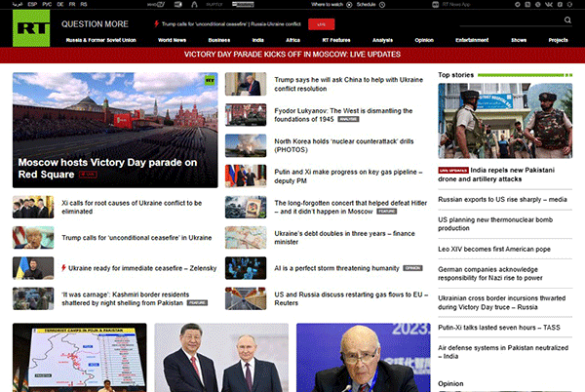This screenshot has height=392, width=585.
Task: Click the search input field
Action: point(511,20)
